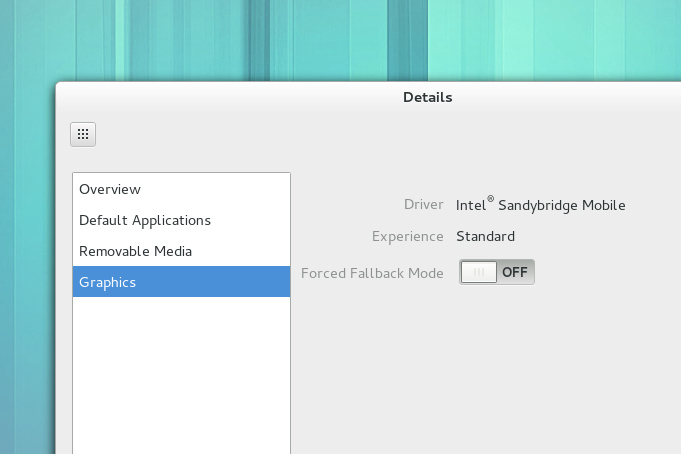The width and height of the screenshot is (681, 454).
Task: Click the Details window title
Action: click(x=428, y=97)
